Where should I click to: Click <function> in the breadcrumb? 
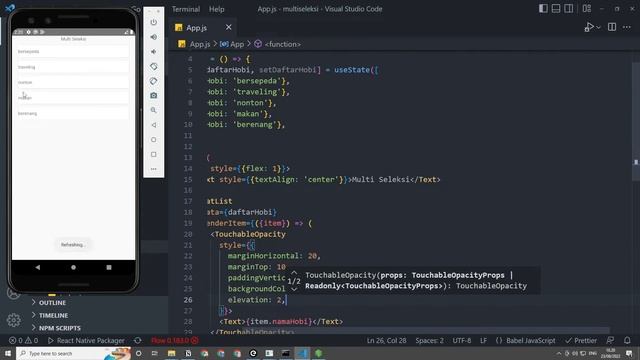(x=283, y=44)
